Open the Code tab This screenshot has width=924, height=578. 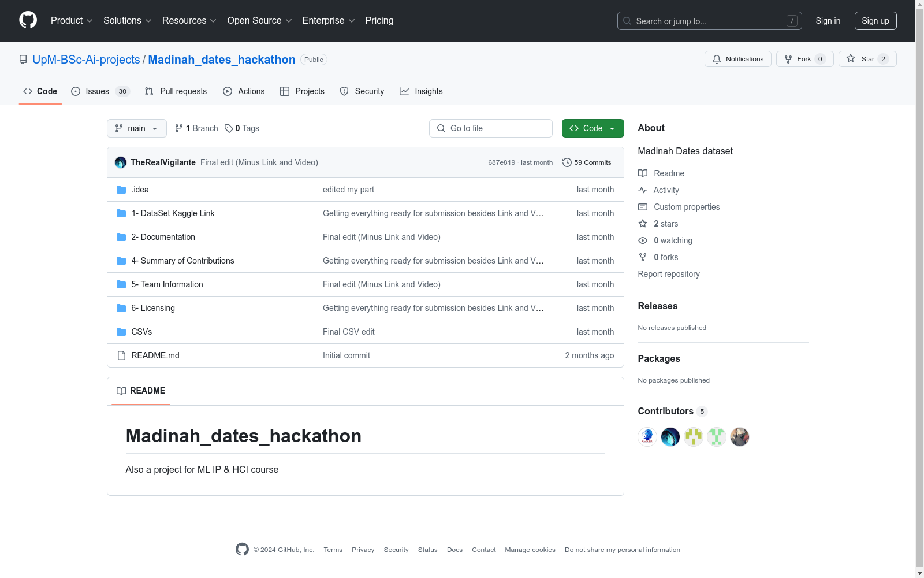pyautogui.click(x=40, y=91)
